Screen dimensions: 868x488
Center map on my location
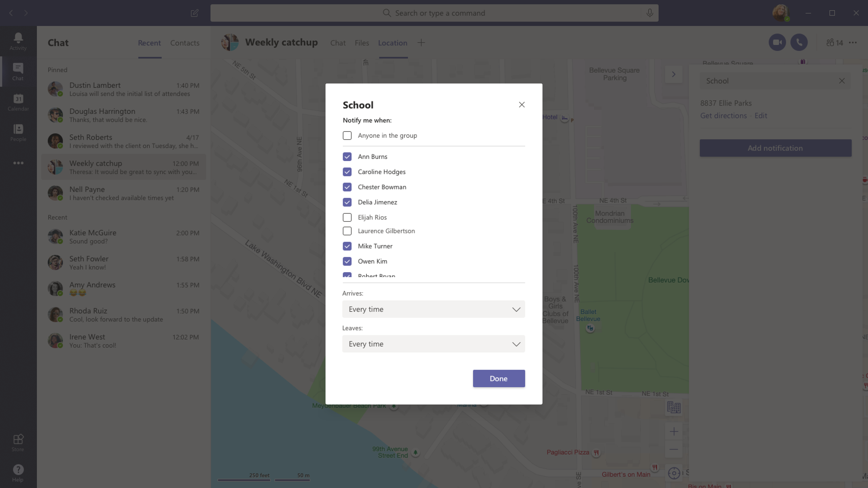(674, 473)
